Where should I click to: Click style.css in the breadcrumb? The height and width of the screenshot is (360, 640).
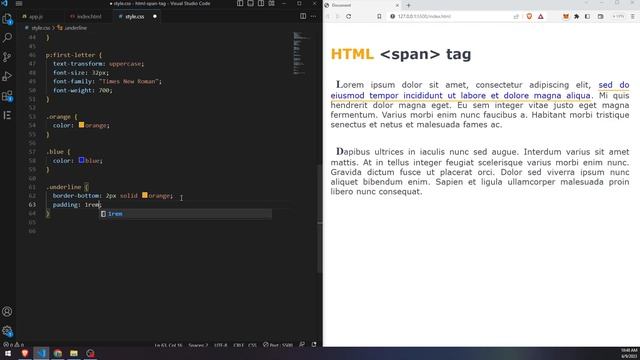[x=40, y=28]
